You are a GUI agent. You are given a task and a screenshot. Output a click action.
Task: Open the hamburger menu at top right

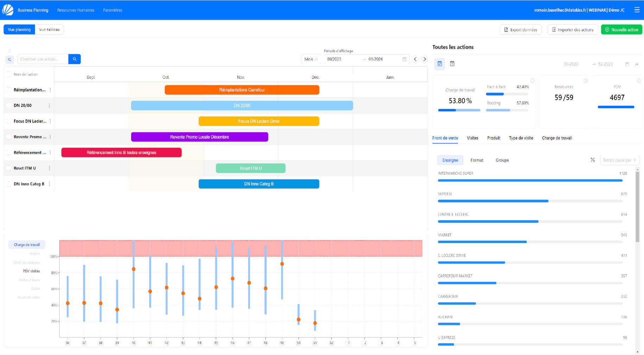[637, 10]
